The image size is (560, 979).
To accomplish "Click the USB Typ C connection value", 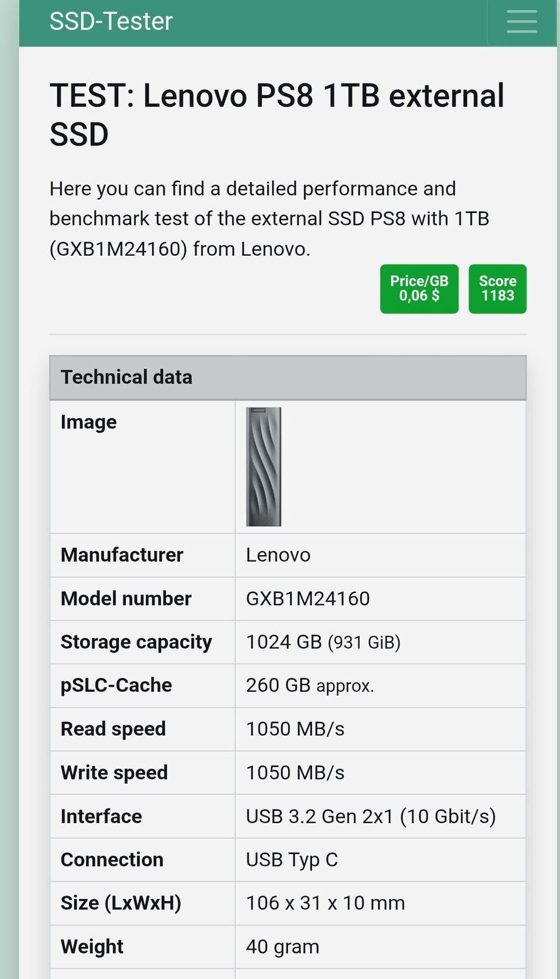I will click(x=292, y=859).
